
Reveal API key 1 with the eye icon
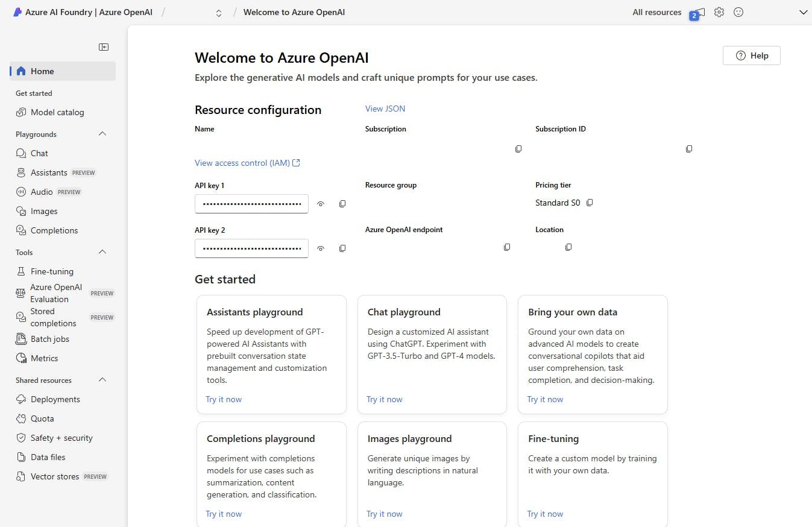pyautogui.click(x=321, y=204)
